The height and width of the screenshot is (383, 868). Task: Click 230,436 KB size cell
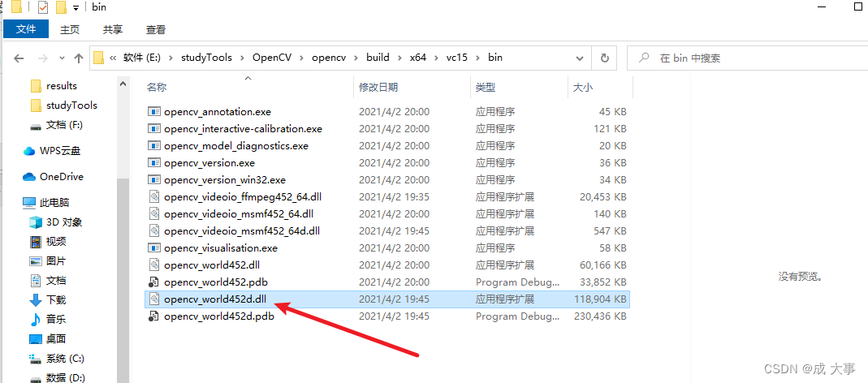point(601,316)
